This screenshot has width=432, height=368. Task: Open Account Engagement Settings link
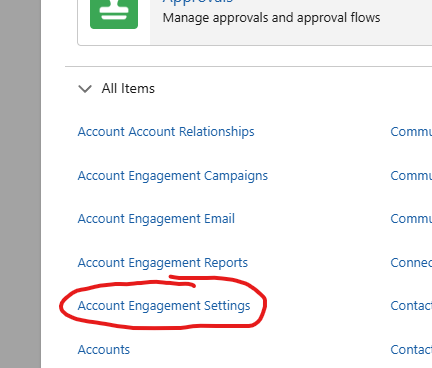point(164,306)
